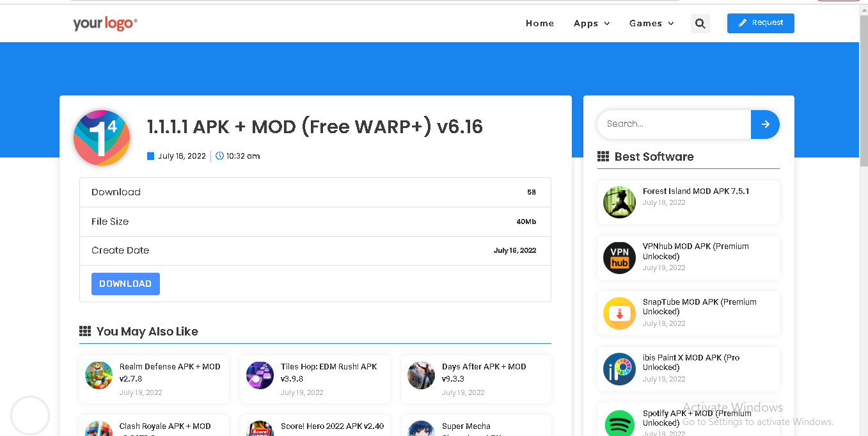Viewport: 868px width, 436px height.
Task: Open Clash Royale APK + MOD link
Action: (165, 428)
